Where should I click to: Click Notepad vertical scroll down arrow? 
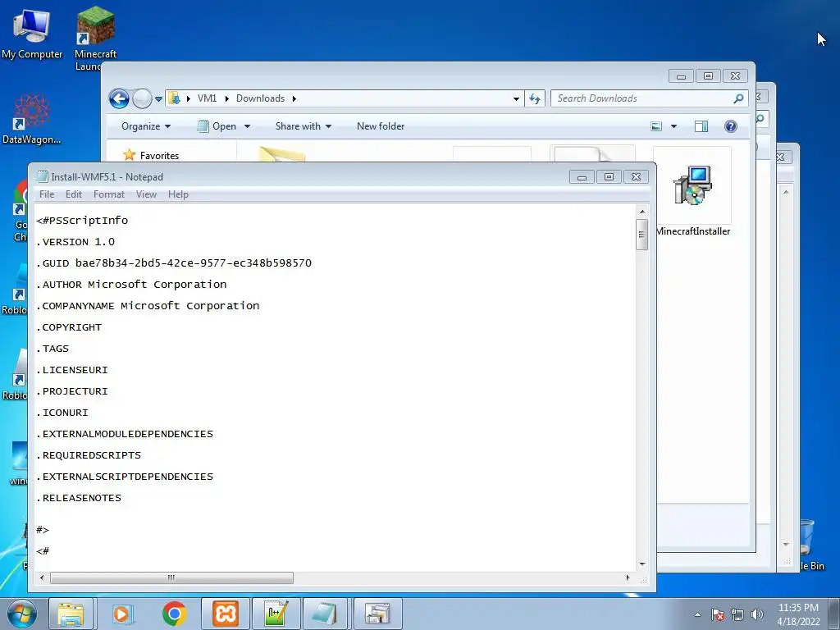click(641, 564)
